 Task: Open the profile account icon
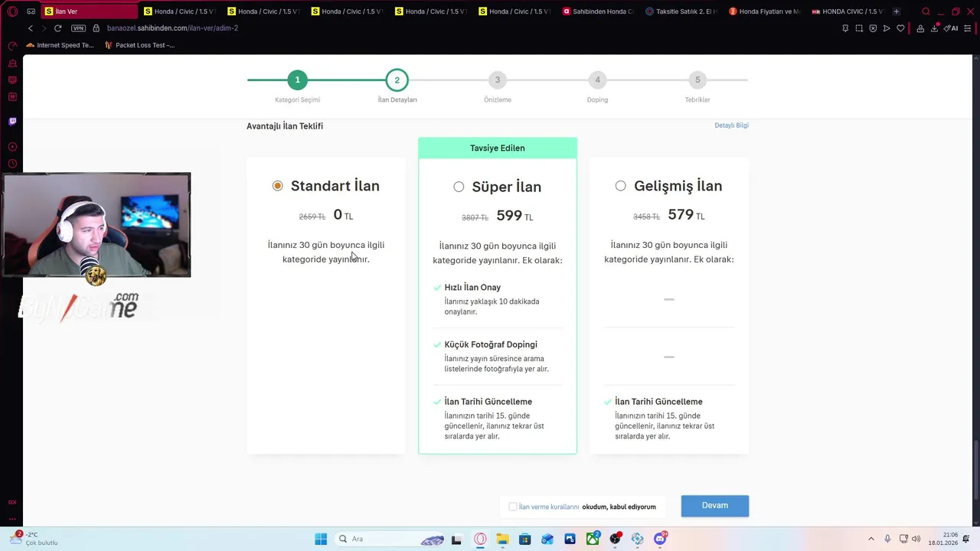pyautogui.click(x=920, y=28)
